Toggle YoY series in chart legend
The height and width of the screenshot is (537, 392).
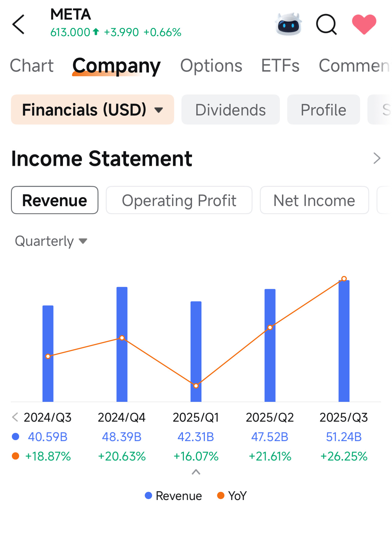tap(232, 496)
